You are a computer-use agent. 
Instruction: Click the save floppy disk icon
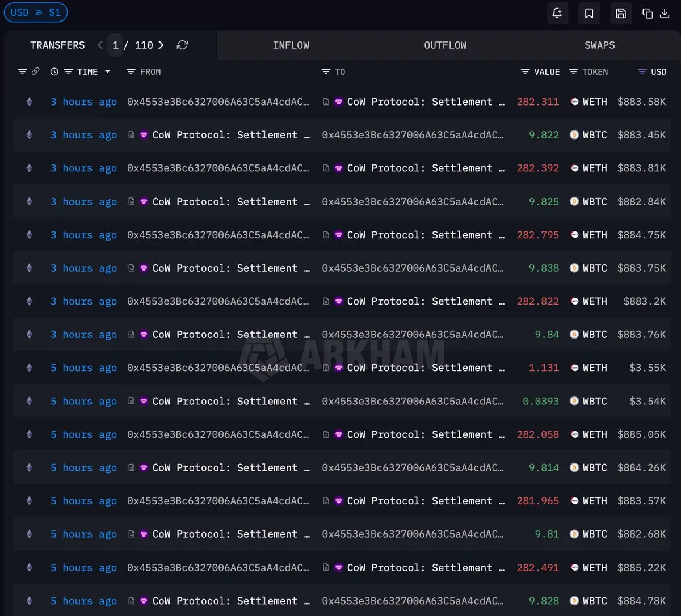[x=621, y=13]
